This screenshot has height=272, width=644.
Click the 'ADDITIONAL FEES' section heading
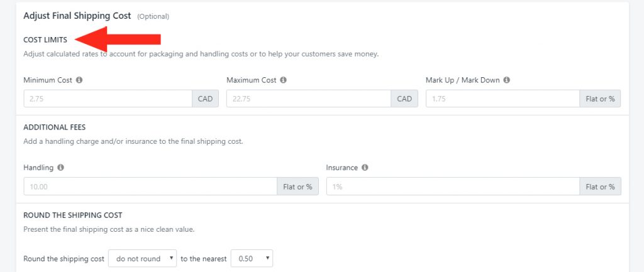[x=55, y=127]
